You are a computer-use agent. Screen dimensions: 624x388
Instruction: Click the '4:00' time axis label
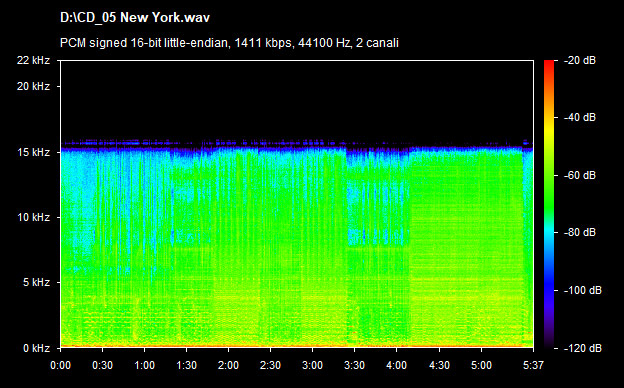[396, 365]
